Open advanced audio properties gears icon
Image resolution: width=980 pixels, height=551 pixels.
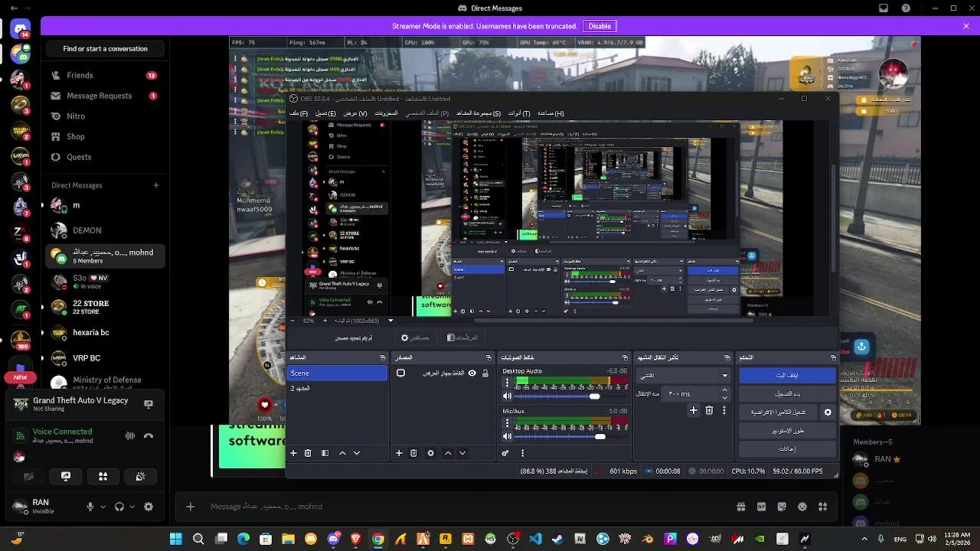click(x=505, y=453)
